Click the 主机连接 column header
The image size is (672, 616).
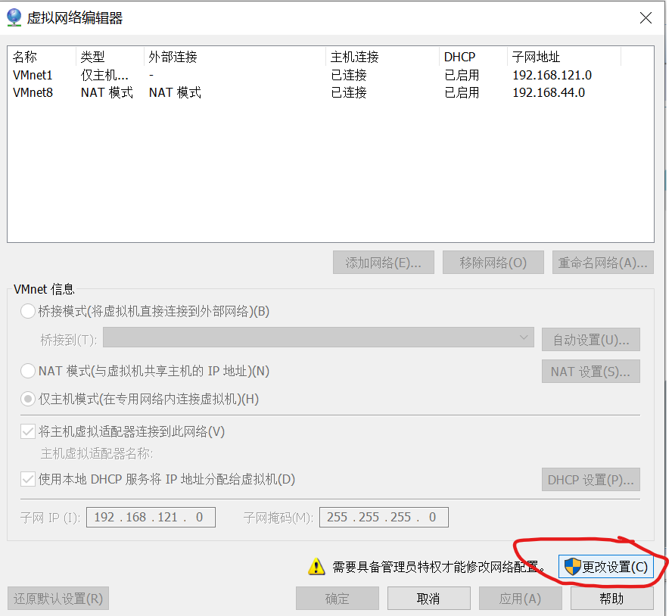[383, 57]
